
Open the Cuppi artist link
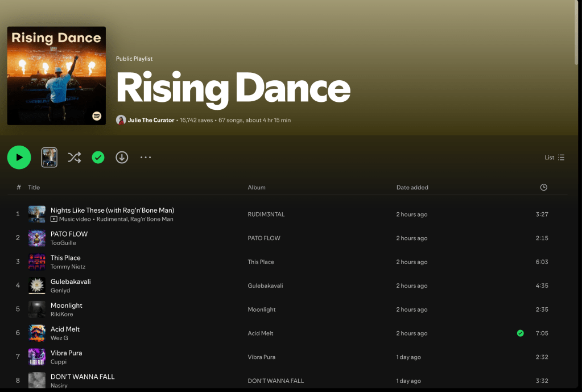[58, 361]
